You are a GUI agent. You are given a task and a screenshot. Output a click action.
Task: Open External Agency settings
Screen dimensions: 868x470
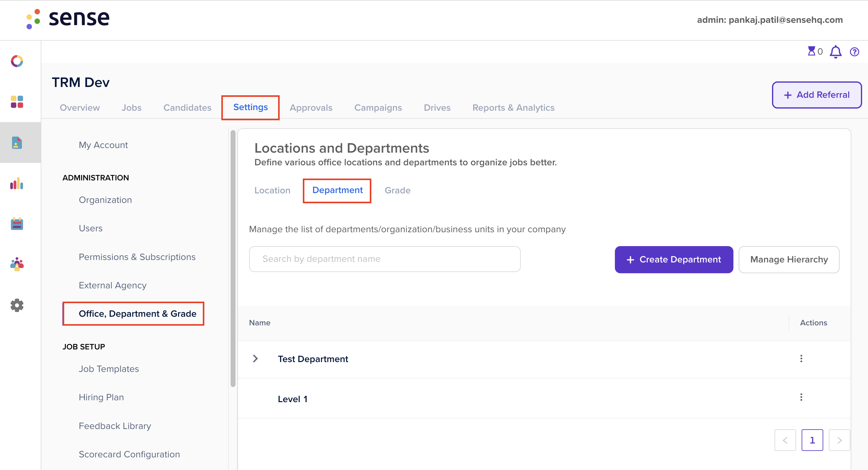(113, 286)
